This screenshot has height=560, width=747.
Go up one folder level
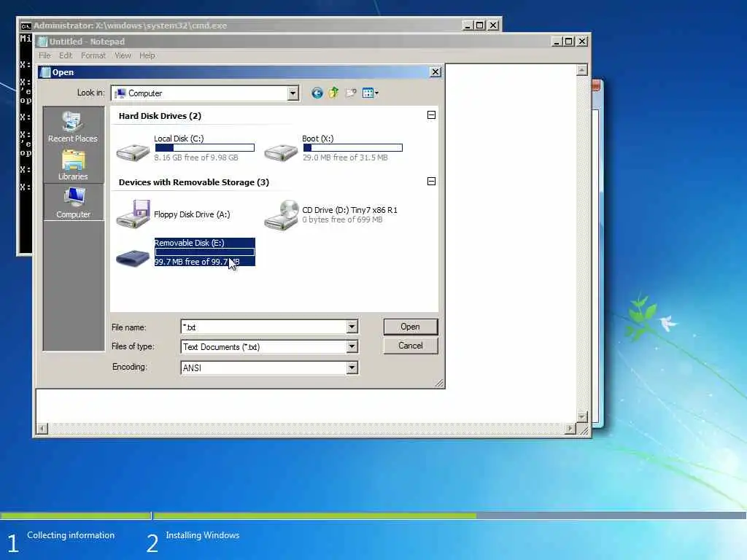click(333, 93)
